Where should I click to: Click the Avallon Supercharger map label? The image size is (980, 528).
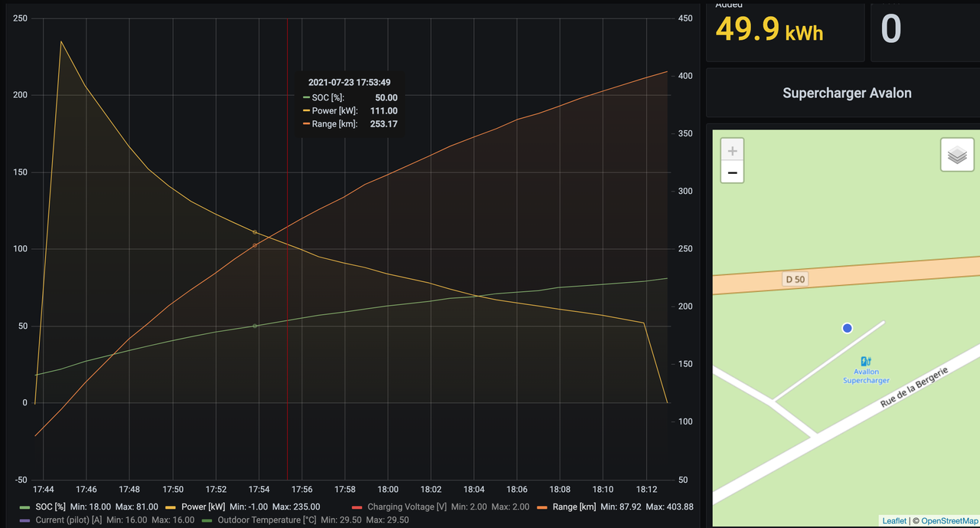(866, 376)
